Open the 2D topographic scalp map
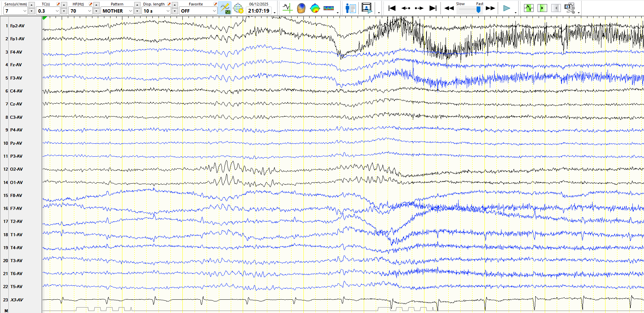 315,8
